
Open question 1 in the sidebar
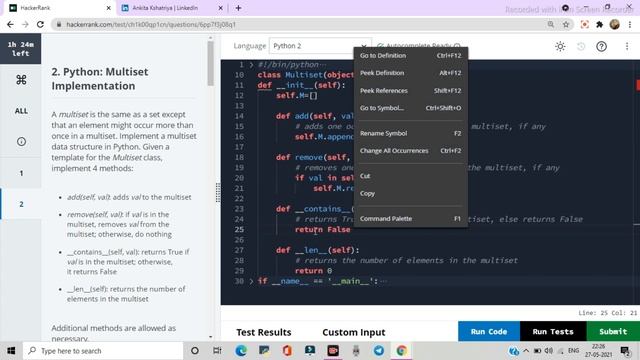[21, 173]
